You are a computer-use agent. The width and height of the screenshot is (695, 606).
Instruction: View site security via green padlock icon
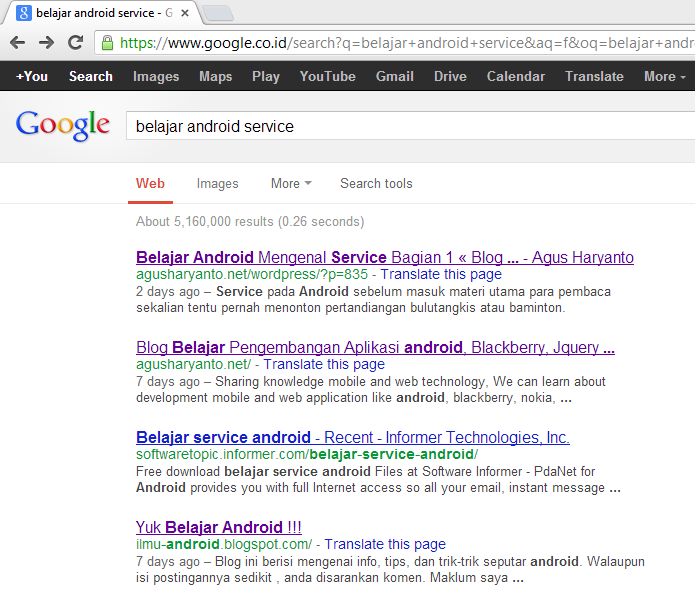(x=107, y=43)
